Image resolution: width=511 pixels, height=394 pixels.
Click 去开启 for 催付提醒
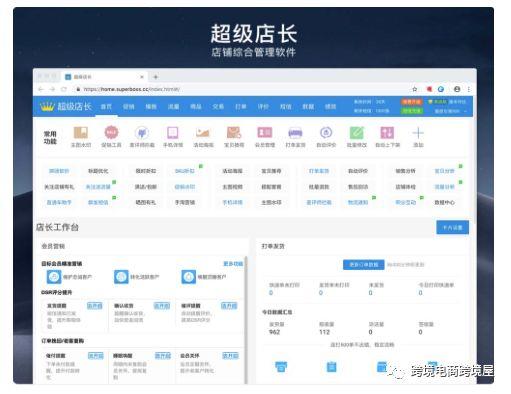pos(96,356)
